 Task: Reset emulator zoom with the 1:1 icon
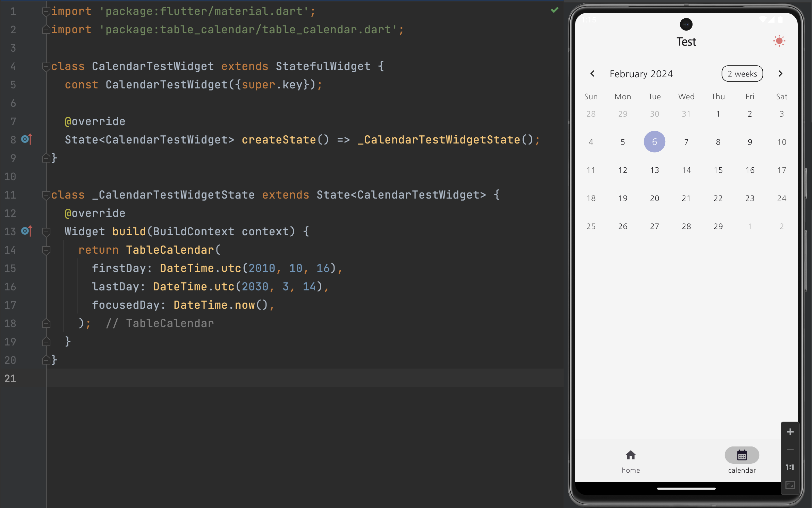coord(790,468)
